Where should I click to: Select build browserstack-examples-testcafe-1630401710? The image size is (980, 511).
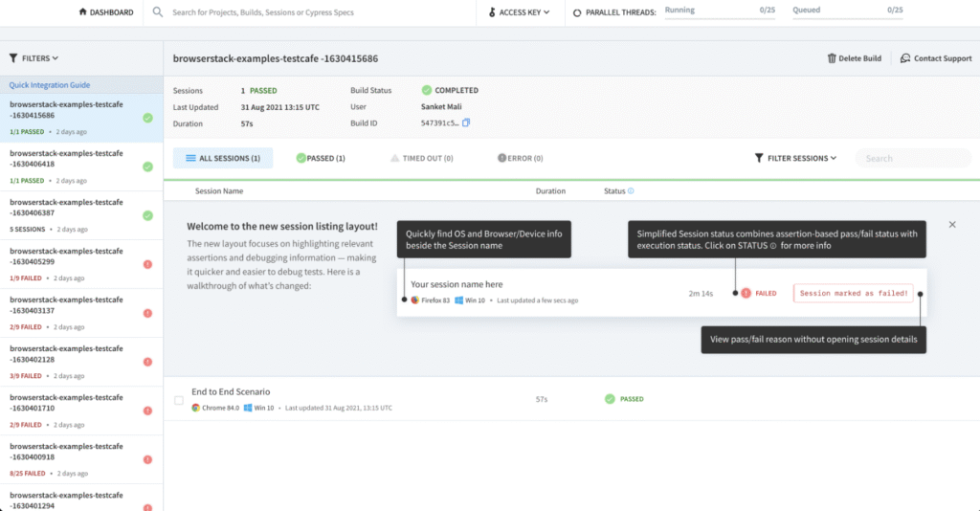coord(81,411)
